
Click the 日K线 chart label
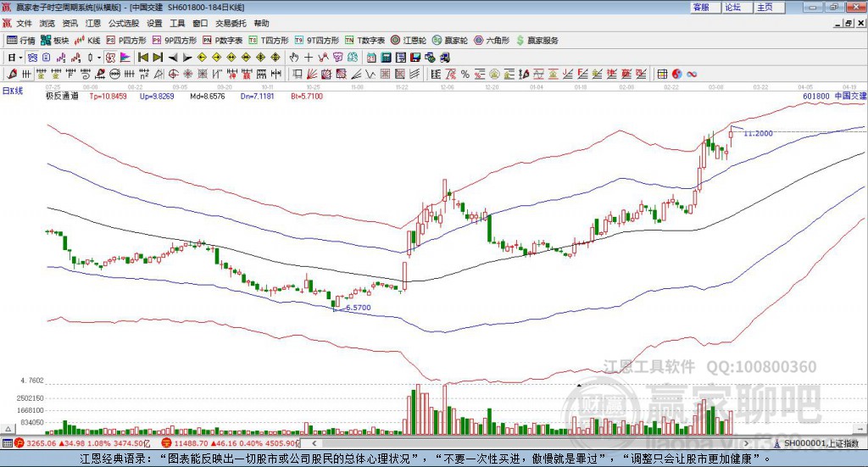click(13, 91)
